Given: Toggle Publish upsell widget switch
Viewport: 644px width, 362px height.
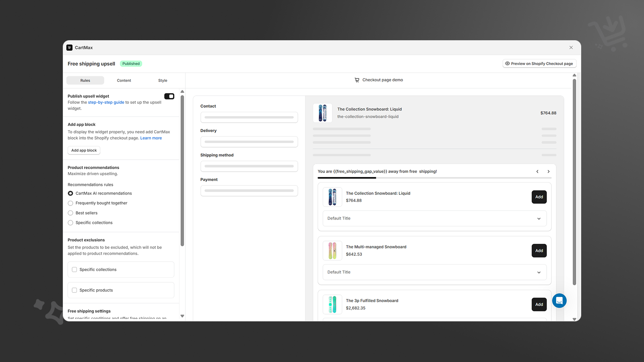Looking at the screenshot, I should coord(169,96).
